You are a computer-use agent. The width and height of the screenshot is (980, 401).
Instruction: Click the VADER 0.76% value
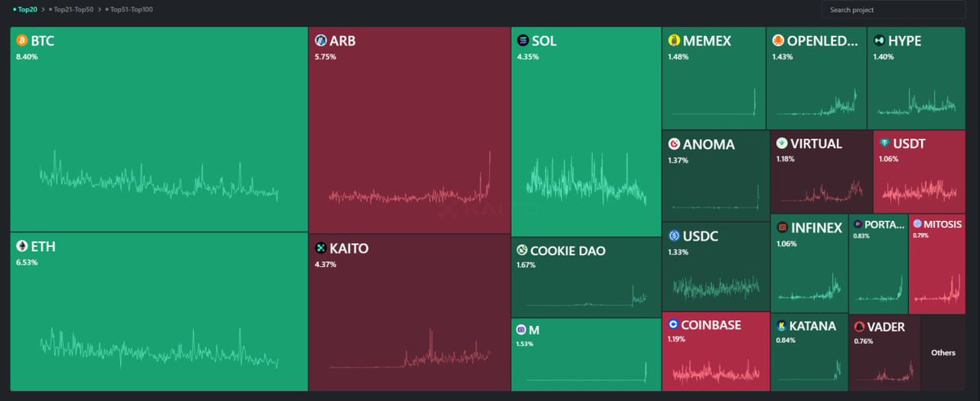point(864,341)
